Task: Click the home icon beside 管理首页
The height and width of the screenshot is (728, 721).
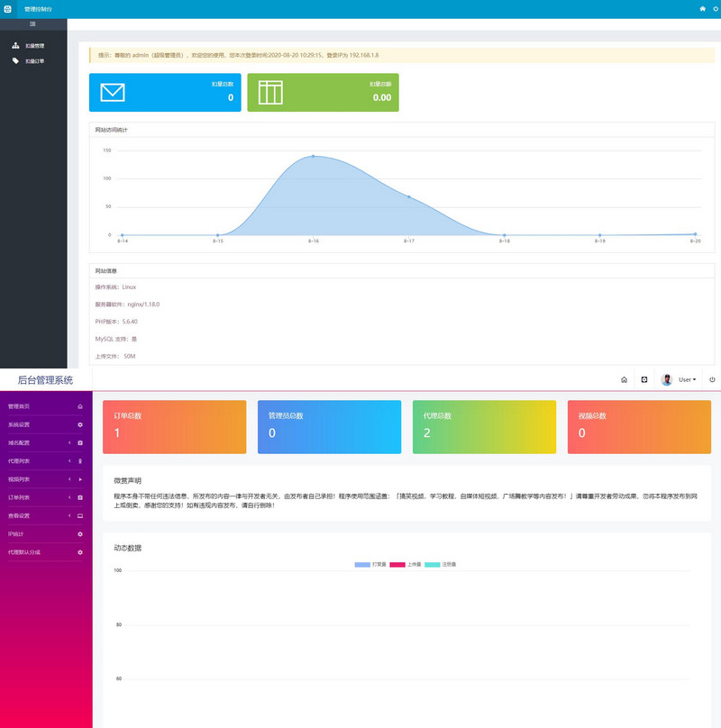Action: (80, 406)
